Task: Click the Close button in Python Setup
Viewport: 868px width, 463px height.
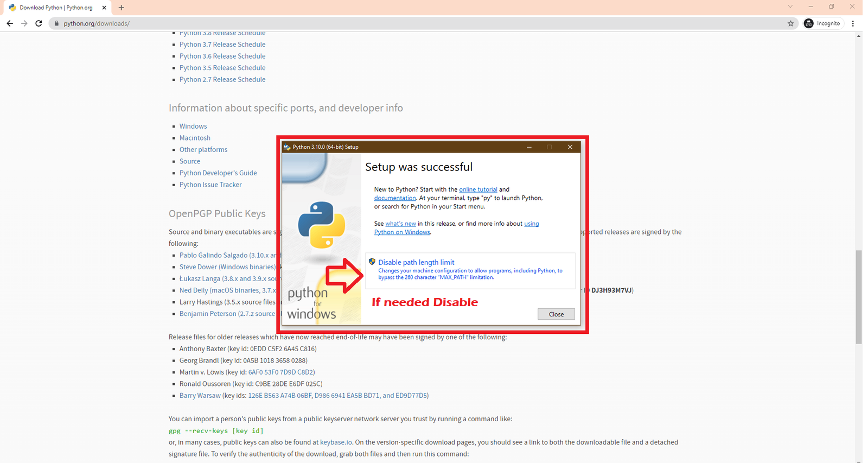Action: [556, 314]
